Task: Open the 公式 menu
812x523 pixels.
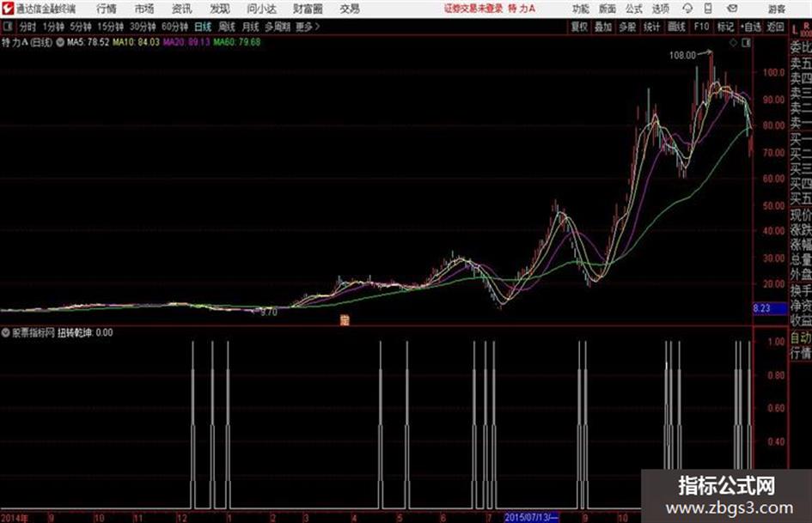Action: point(634,9)
